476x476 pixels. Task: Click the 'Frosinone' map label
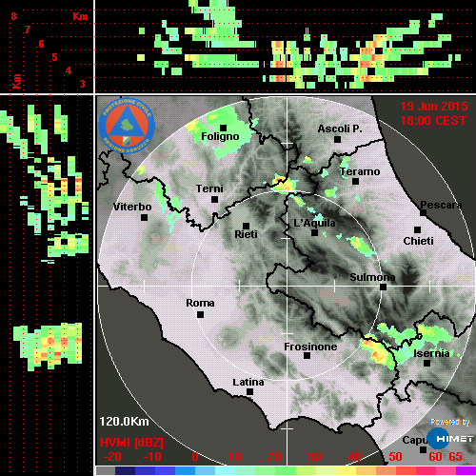[x=310, y=347]
